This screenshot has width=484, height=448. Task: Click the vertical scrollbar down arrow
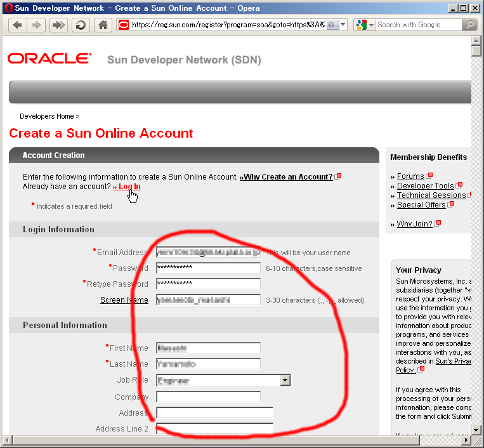point(476,430)
